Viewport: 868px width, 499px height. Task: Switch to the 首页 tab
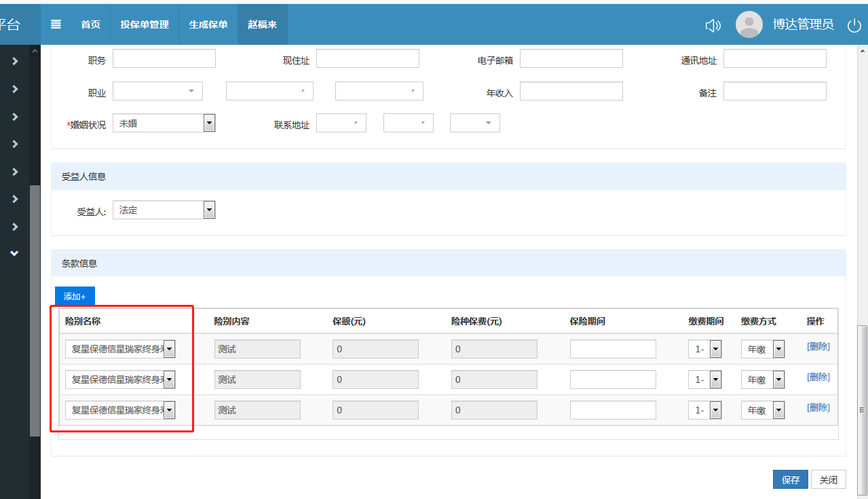pyautogui.click(x=90, y=24)
